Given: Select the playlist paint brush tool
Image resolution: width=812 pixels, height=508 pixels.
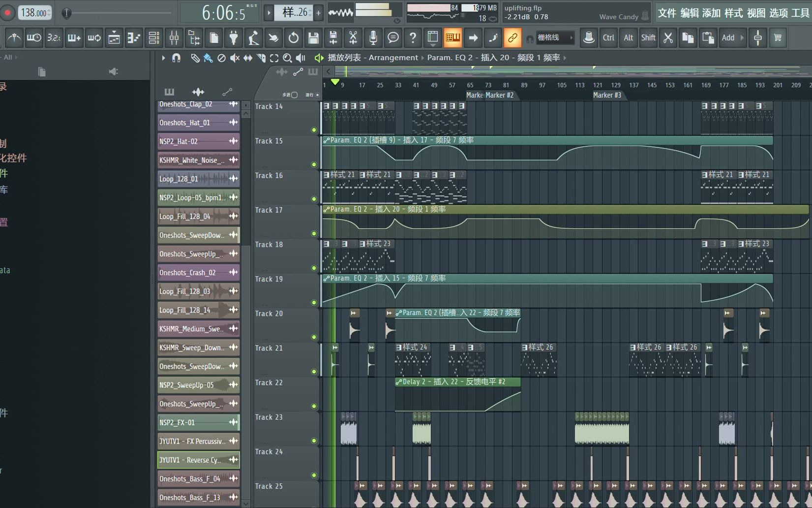Looking at the screenshot, I should 208,58.
